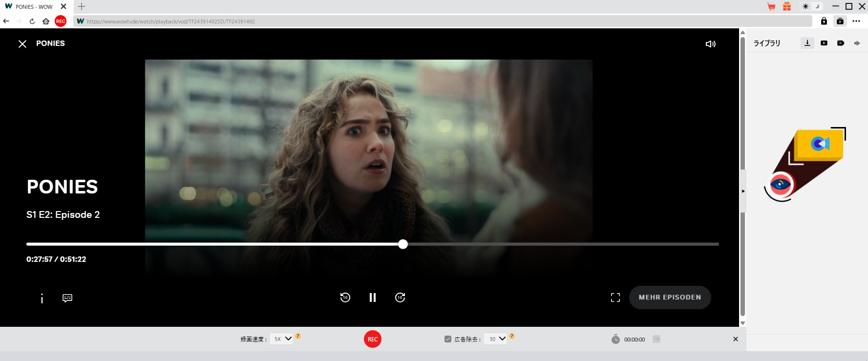Click the 00:00:00 recording timer value
This screenshot has width=868, height=361.
pyautogui.click(x=635, y=340)
